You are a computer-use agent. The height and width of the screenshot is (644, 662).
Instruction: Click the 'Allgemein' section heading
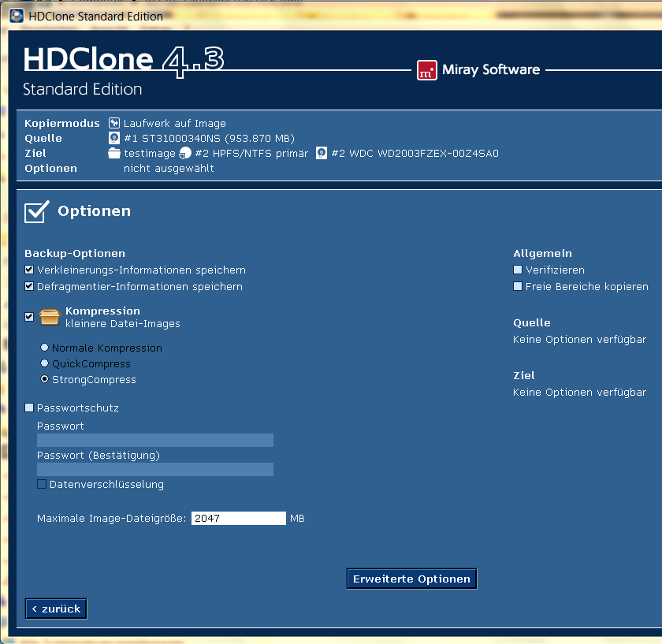542,253
